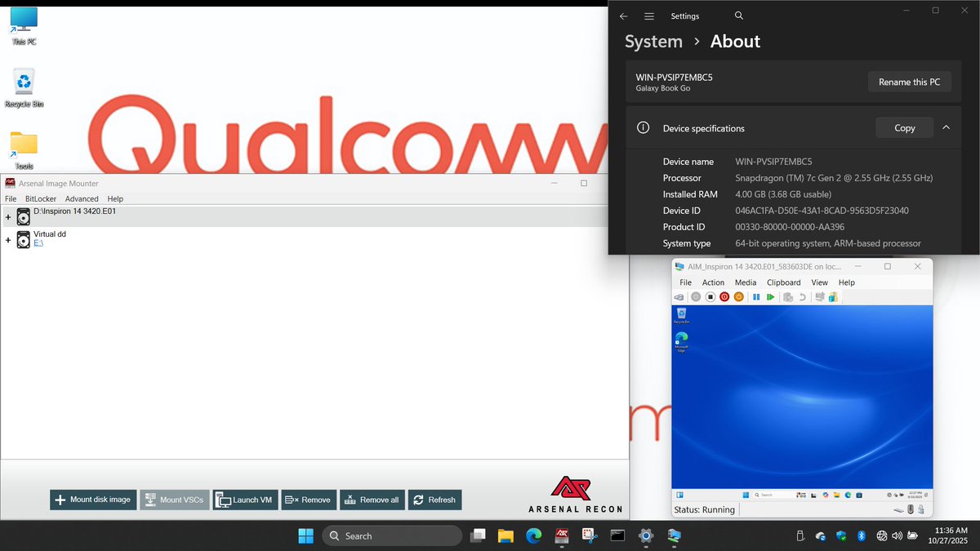Viewport: 980px width, 551px height.
Task: Go back in Settings window
Action: click(x=624, y=16)
